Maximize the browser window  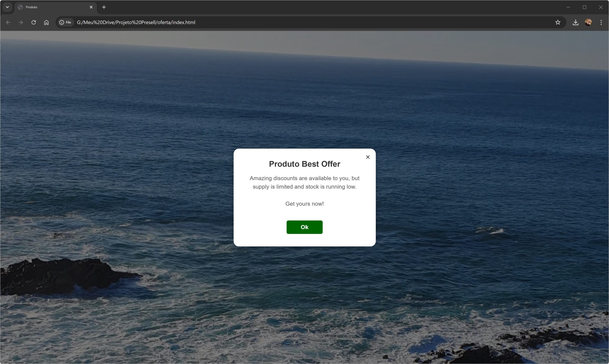(x=584, y=7)
